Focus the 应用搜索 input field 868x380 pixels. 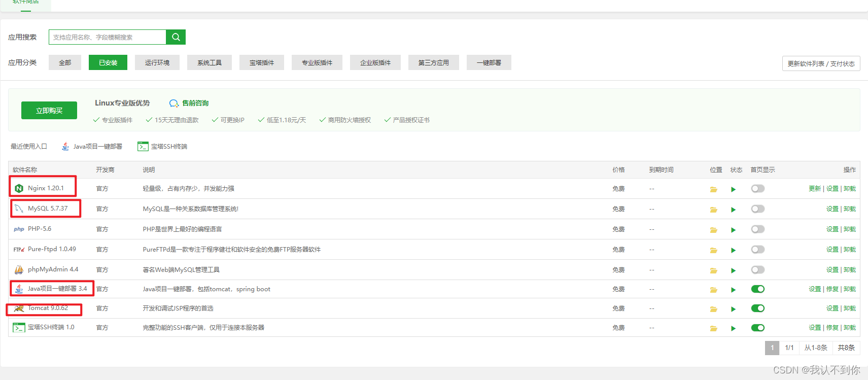[108, 37]
